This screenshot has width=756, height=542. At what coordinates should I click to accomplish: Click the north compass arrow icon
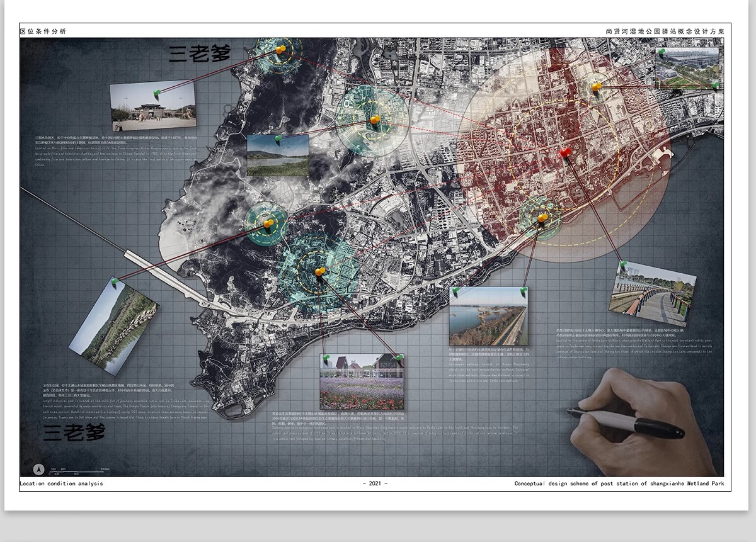click(38, 469)
